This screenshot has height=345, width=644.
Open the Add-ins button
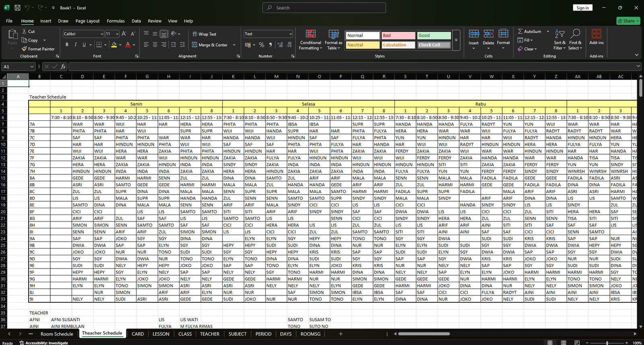coord(597,36)
